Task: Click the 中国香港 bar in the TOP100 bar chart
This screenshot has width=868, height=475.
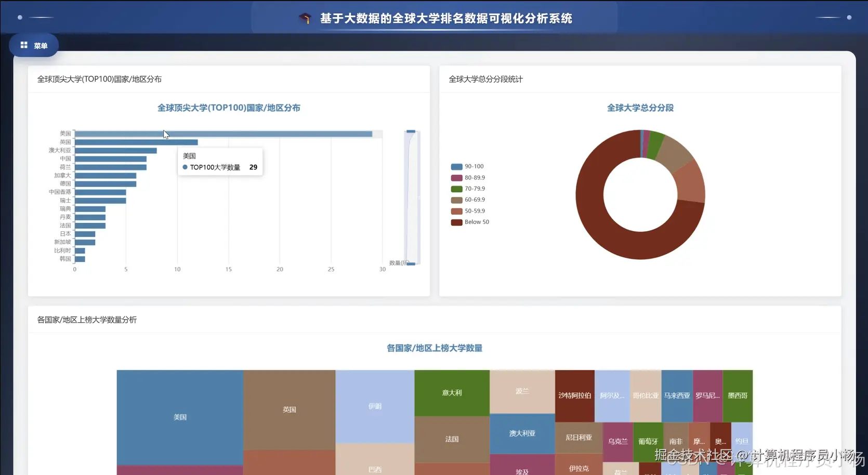Action: pos(100,192)
